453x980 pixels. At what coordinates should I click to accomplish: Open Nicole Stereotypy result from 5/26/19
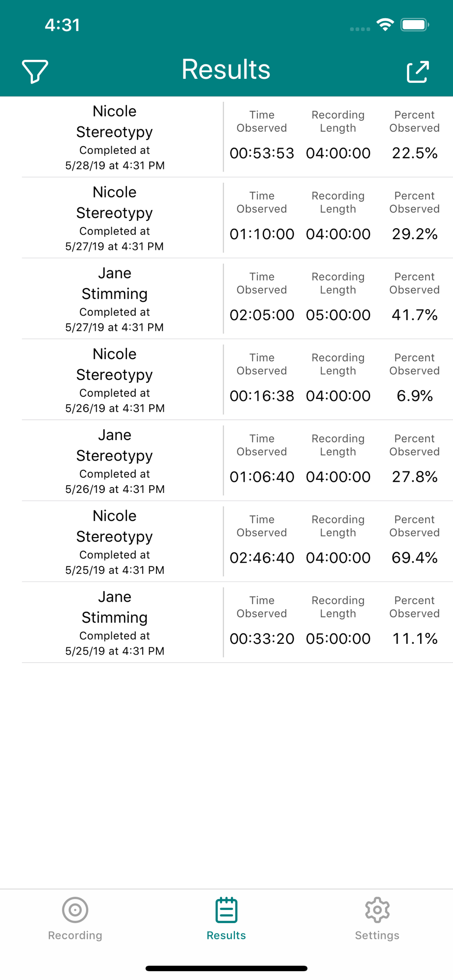(237, 379)
